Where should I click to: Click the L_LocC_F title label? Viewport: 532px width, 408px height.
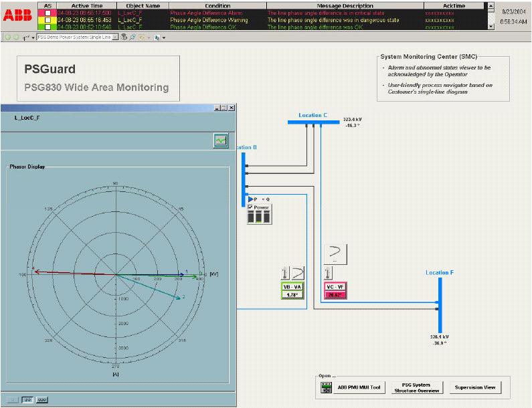point(27,118)
